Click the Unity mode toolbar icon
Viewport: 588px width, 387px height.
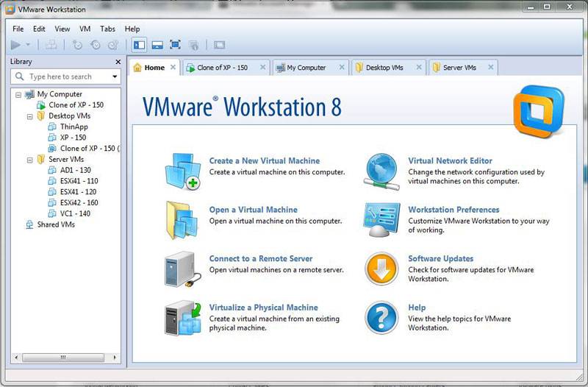(x=193, y=46)
